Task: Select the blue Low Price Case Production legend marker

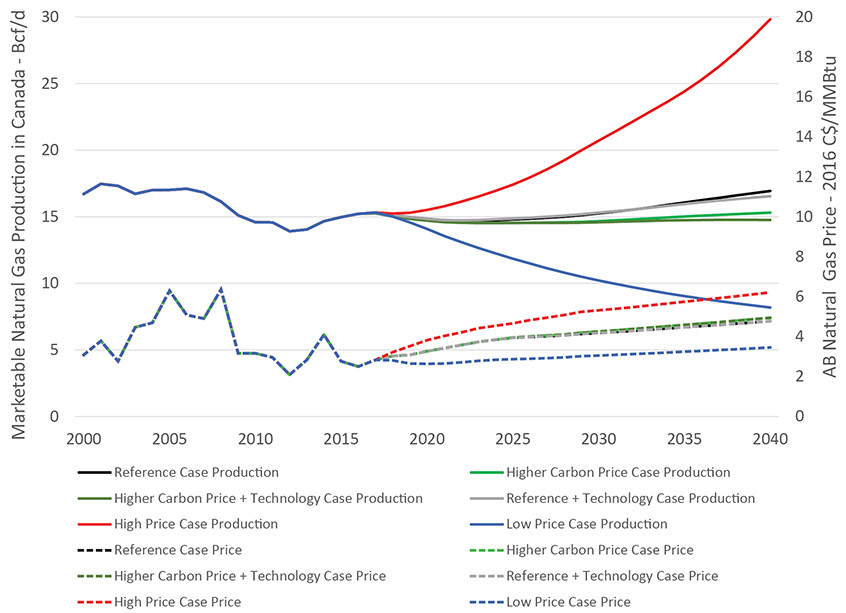Action: point(487,524)
